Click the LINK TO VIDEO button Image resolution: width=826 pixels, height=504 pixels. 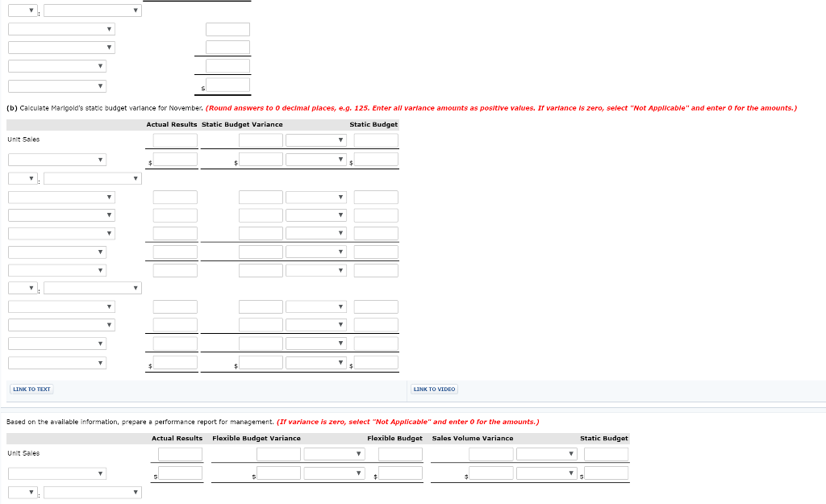click(434, 389)
